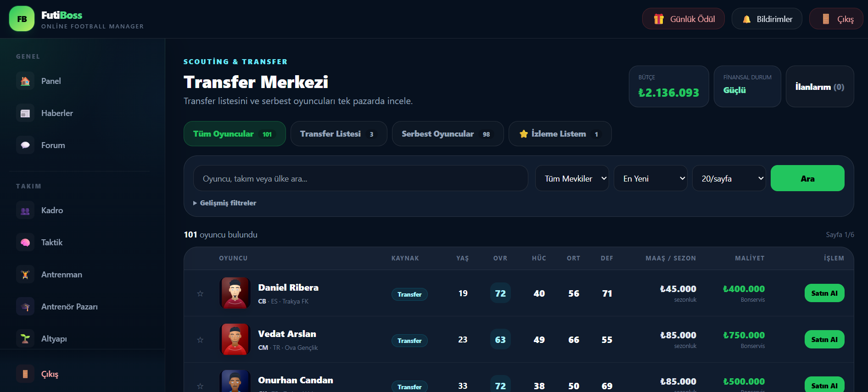Open the Panel home icon in sidebar
868x392 pixels.
(x=25, y=81)
